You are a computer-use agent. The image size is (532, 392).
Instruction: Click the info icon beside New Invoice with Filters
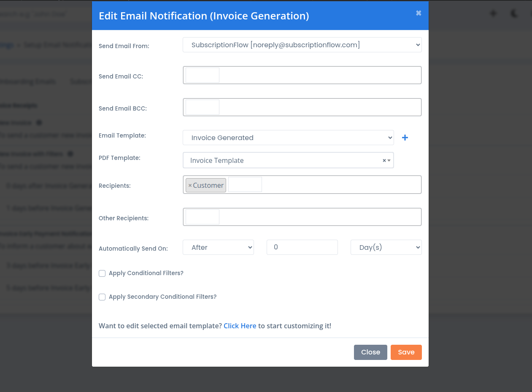point(70,154)
